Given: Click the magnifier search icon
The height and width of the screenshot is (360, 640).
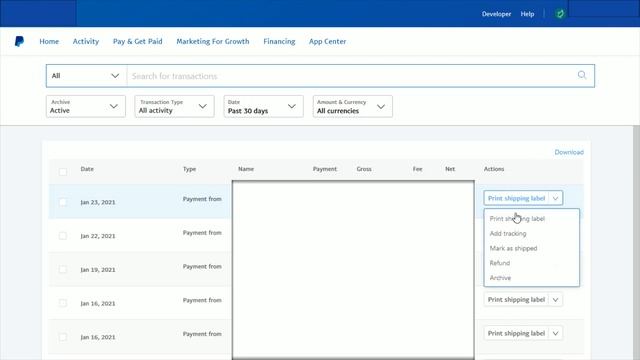Looking at the screenshot, I should point(582,75).
